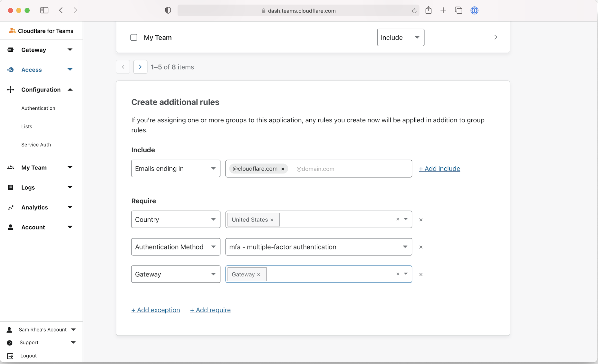598x364 pixels.
Task: Click the Gateway sidebar icon
Action: tap(10, 50)
